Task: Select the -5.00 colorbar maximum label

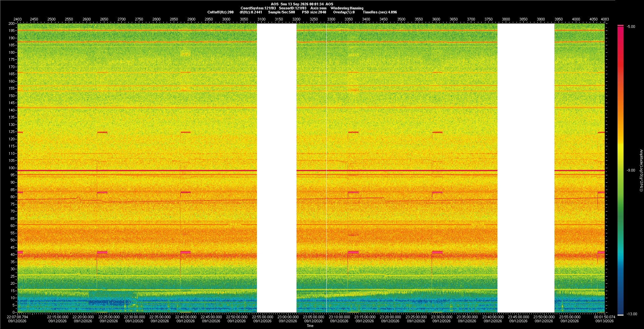Action: [x=631, y=27]
